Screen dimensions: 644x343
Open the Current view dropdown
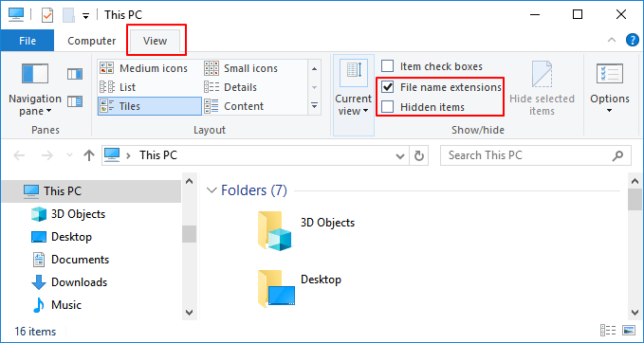coord(353,95)
